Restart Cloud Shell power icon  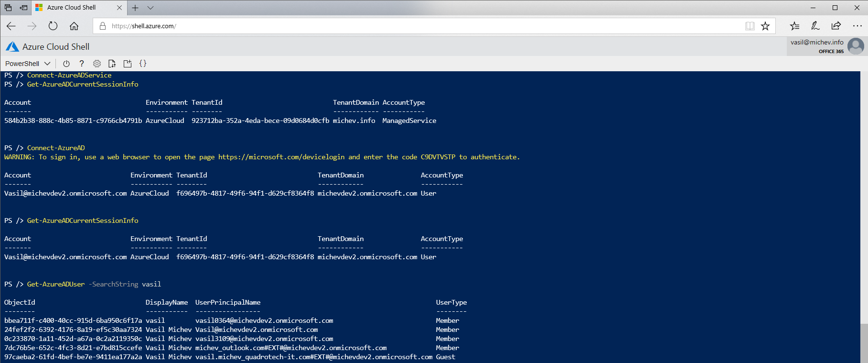66,64
